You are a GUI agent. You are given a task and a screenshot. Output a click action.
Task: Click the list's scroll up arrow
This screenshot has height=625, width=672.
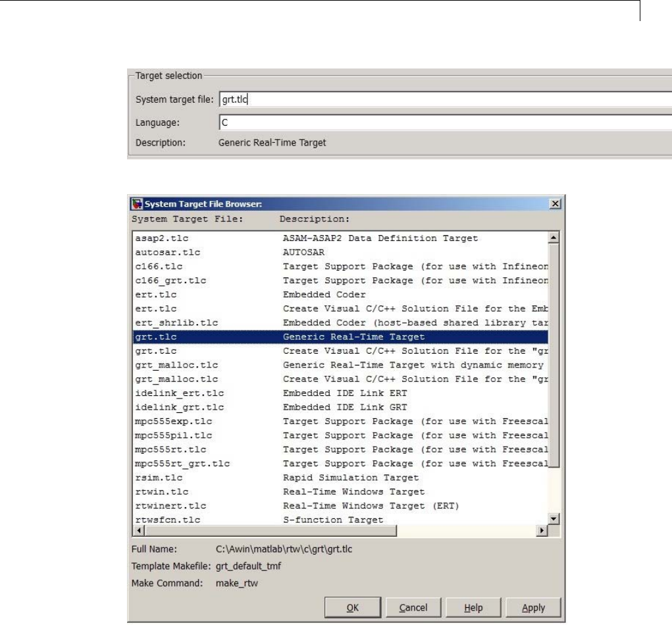pos(554,237)
